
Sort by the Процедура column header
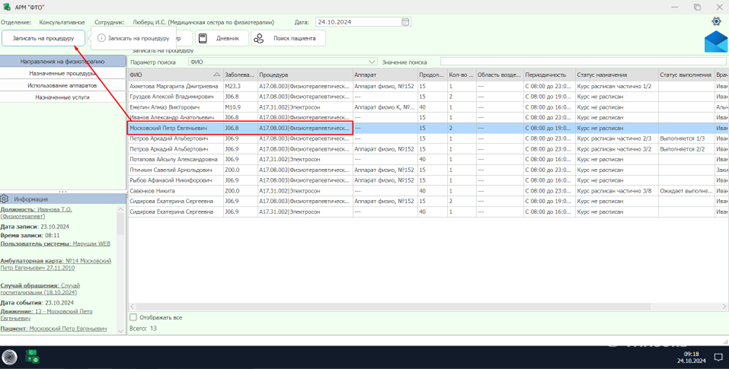[305, 75]
